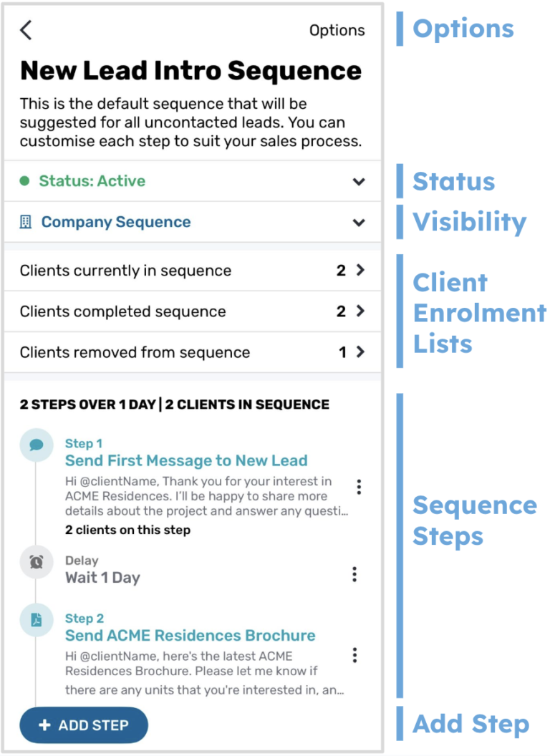
Task: Open the Send ACME Residences Brochure step
Action: point(190,635)
